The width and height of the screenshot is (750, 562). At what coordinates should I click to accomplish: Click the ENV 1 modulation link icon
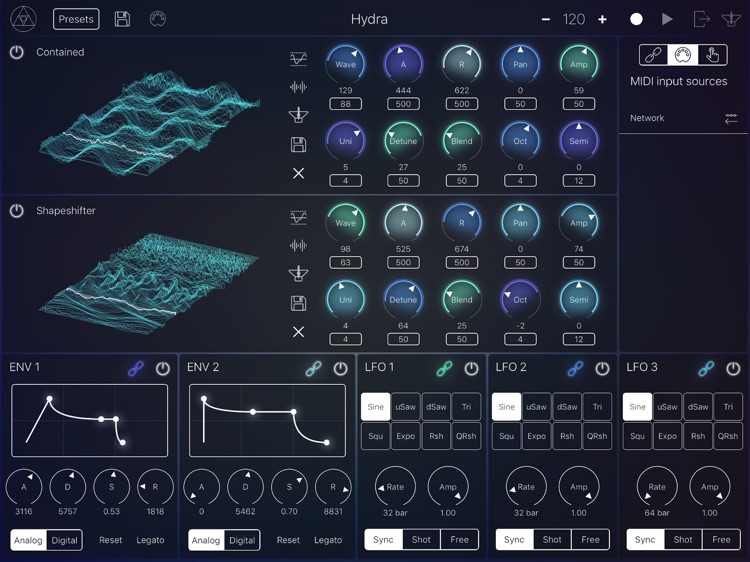click(136, 368)
